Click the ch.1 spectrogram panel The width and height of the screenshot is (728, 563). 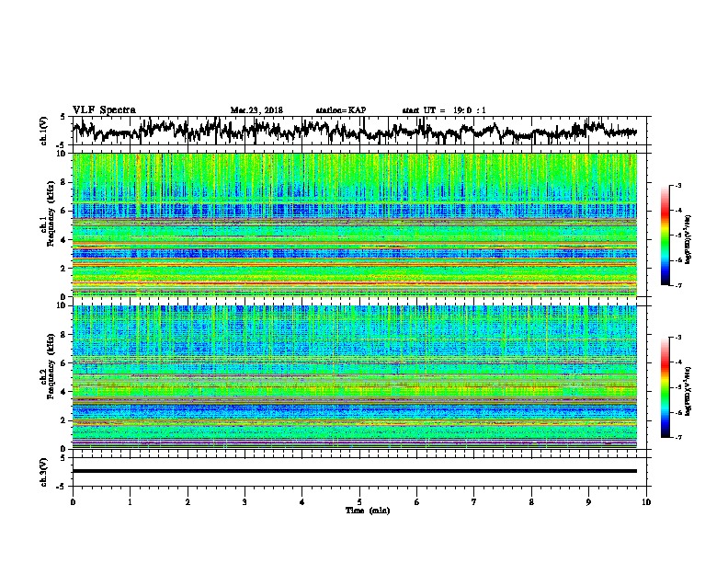354,224
